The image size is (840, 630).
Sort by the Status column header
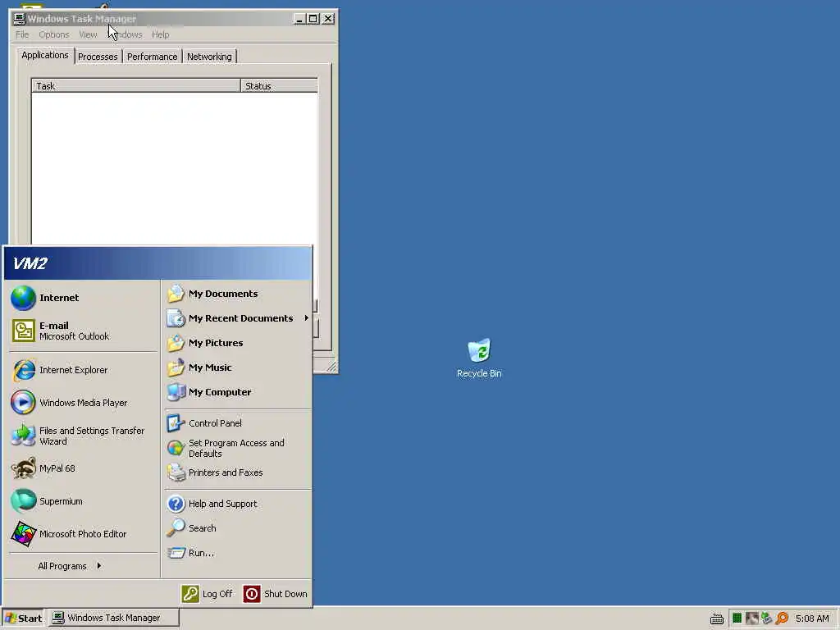click(279, 85)
